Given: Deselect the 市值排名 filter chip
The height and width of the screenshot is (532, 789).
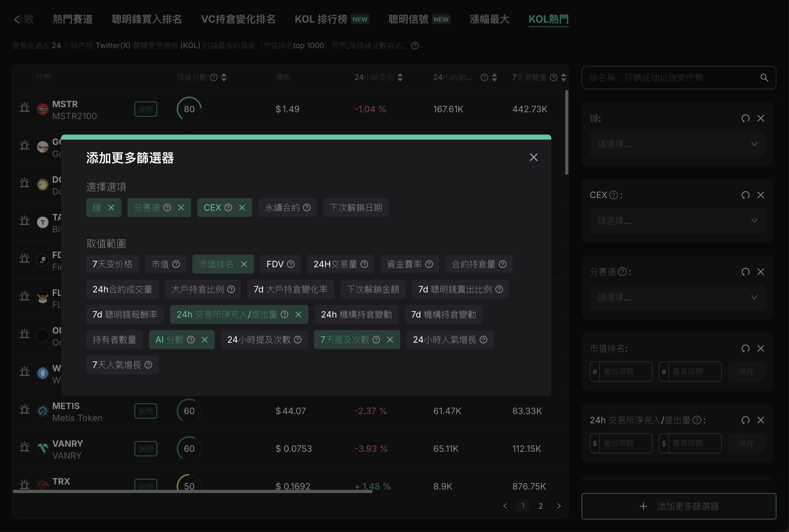Looking at the screenshot, I should (x=244, y=264).
